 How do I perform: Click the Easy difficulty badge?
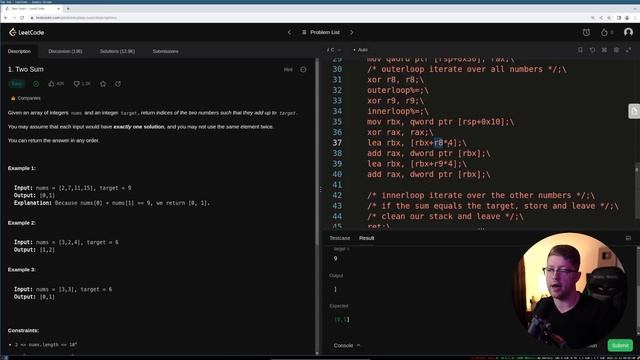[17, 84]
